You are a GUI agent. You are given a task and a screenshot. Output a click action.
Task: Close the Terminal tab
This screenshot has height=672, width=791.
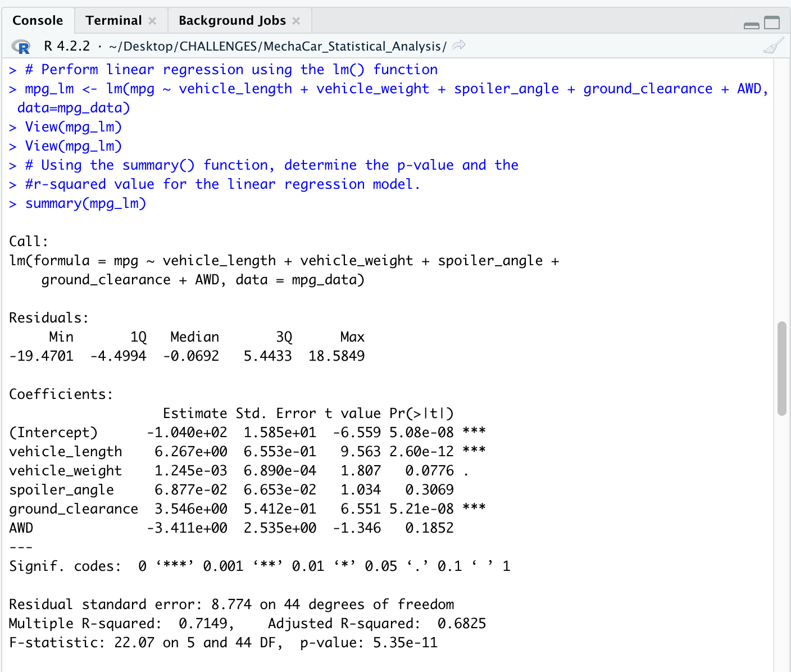[151, 20]
